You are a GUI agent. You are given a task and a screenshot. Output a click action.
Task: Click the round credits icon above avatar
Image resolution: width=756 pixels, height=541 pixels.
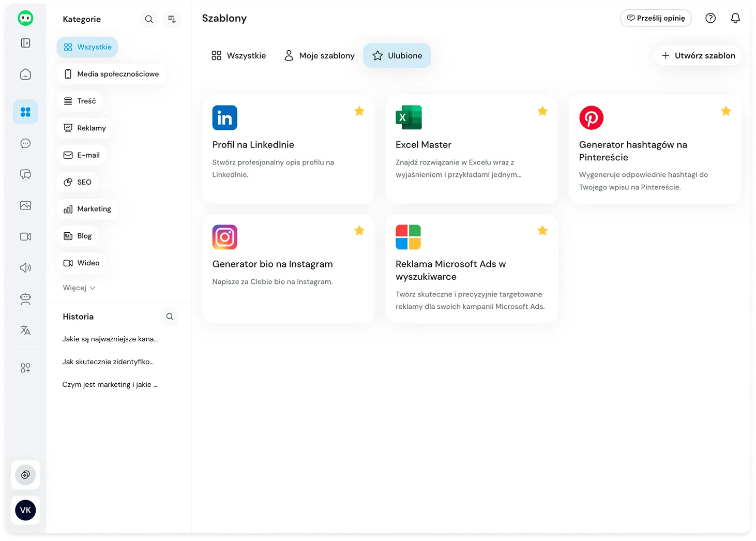point(25,475)
